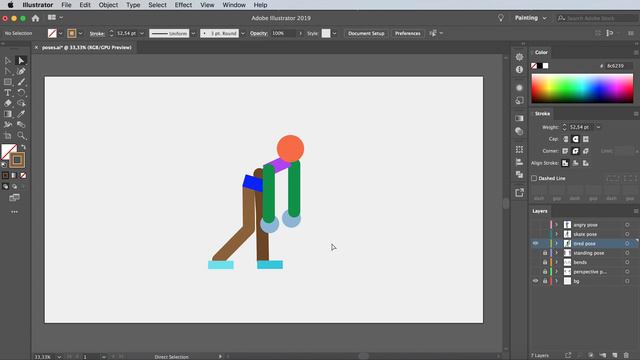Choose round cap in Stroke panel
The image size is (640, 360).
pyautogui.click(x=576, y=139)
